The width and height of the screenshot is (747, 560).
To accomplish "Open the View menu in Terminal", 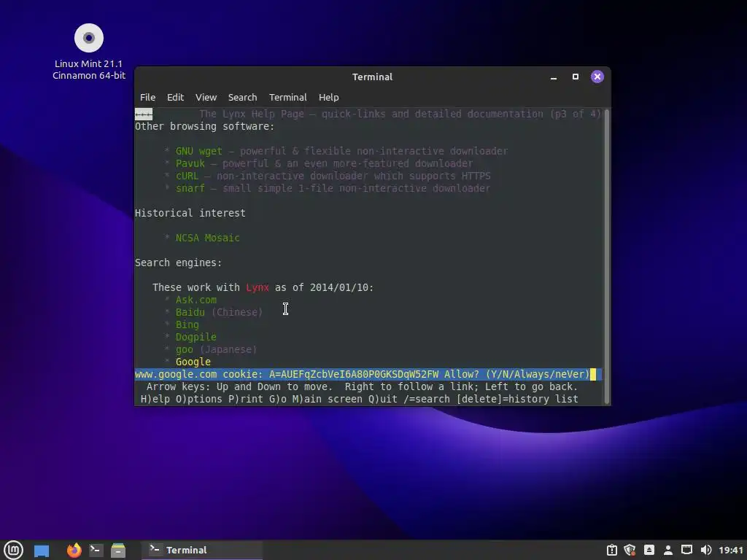I will click(x=206, y=97).
